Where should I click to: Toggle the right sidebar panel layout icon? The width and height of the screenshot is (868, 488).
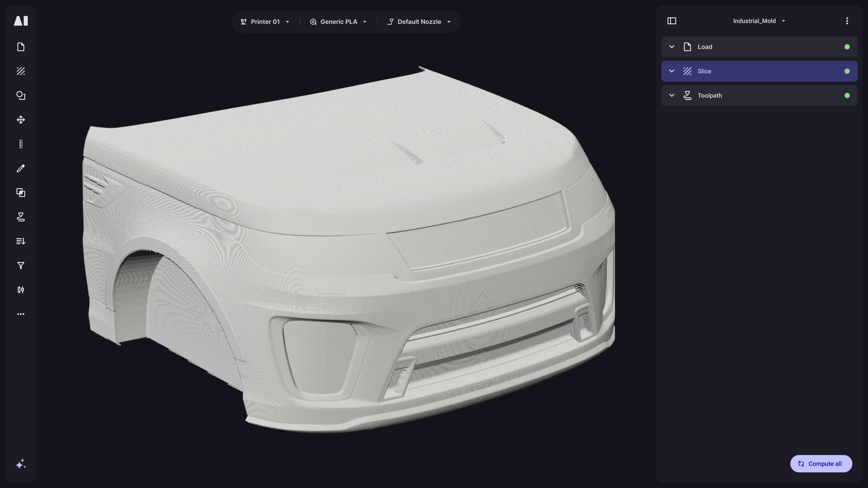coord(672,21)
